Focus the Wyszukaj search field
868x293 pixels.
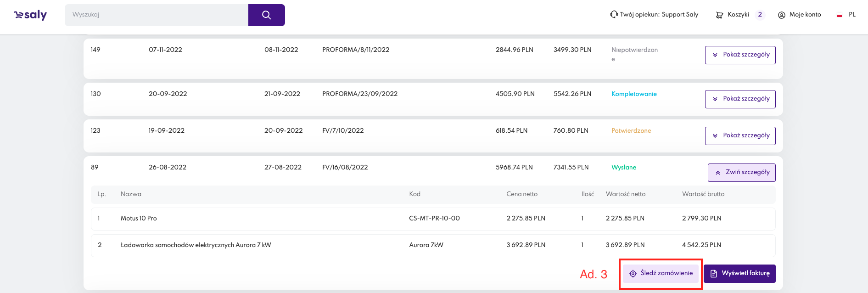pyautogui.click(x=156, y=15)
